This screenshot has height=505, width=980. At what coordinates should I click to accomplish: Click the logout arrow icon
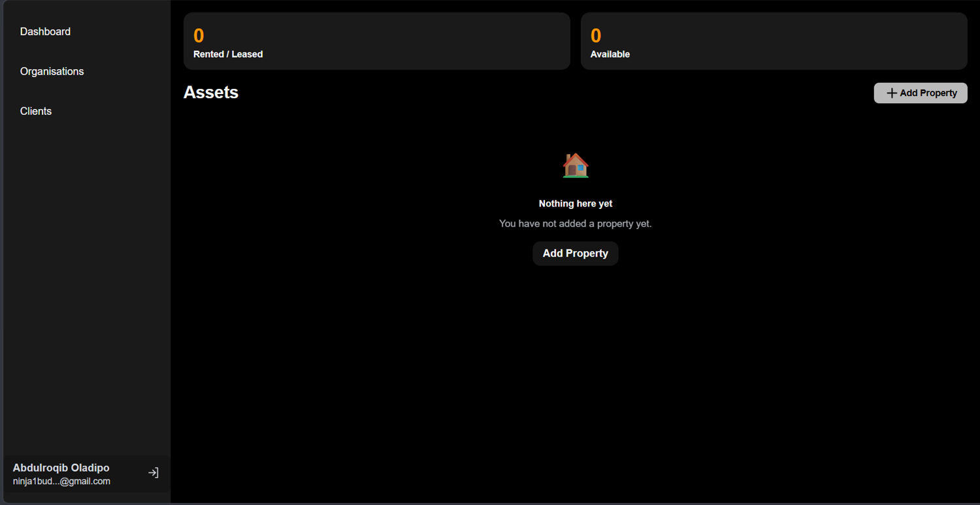[154, 473]
